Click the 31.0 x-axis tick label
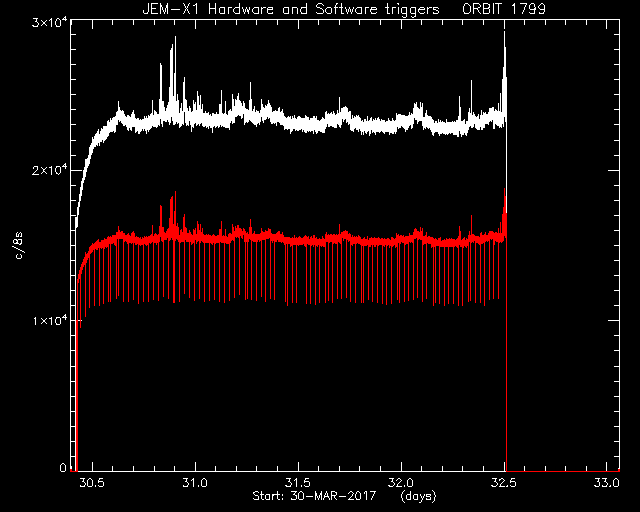The height and width of the screenshot is (512, 640). [x=195, y=483]
